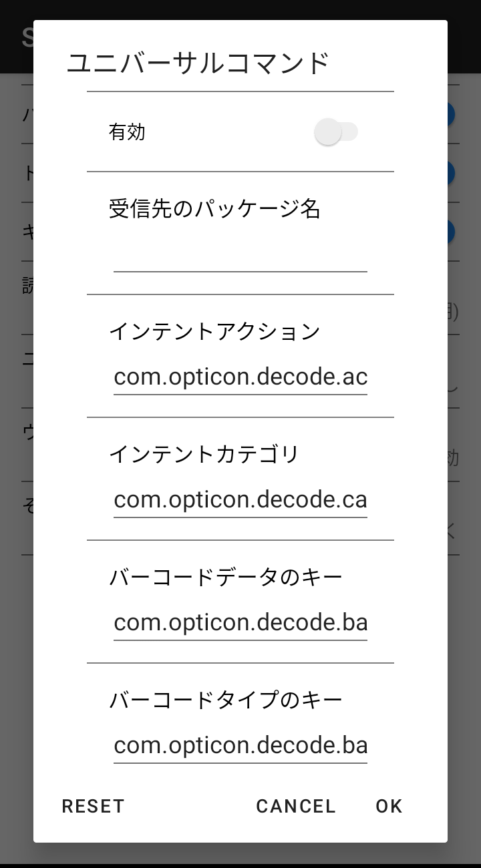
Task: Focus the インテントアクション text field
Action: point(240,377)
